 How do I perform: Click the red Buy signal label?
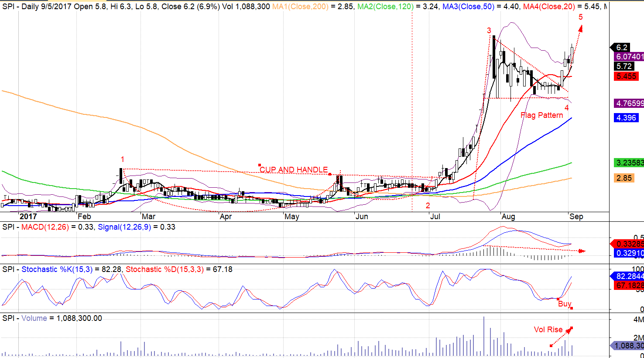click(564, 304)
